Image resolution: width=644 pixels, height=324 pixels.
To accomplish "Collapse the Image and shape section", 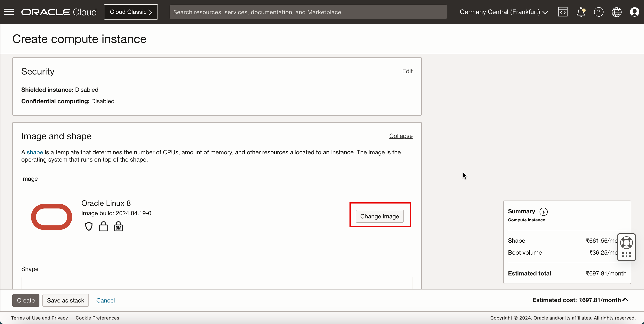I will coord(401,136).
